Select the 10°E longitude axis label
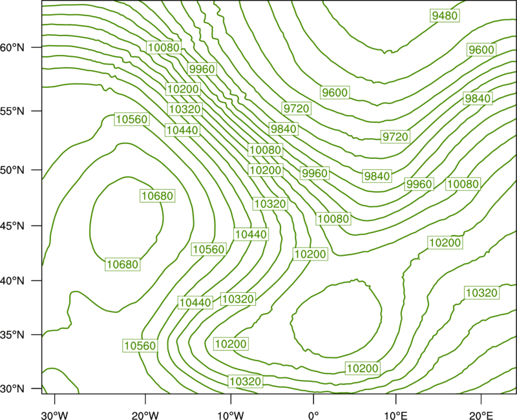The width and height of the screenshot is (517, 420). pyautogui.click(x=396, y=415)
